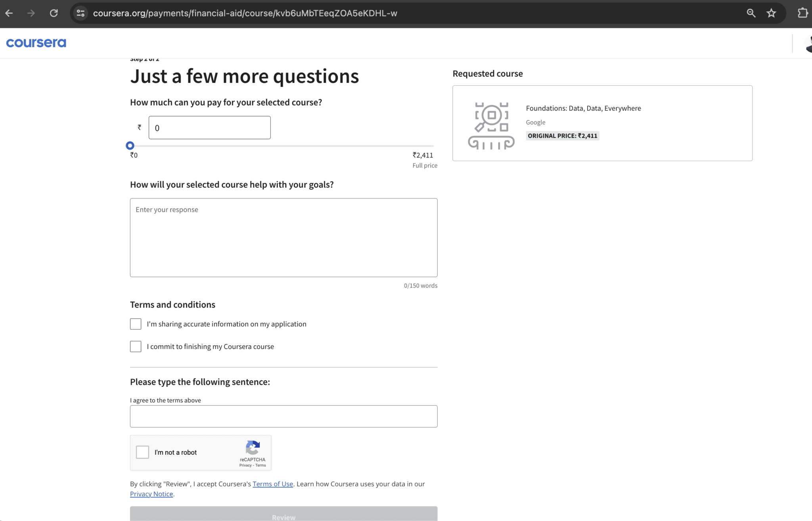The width and height of the screenshot is (812, 521).
Task: Click the browser forward arrow
Action: (31, 13)
